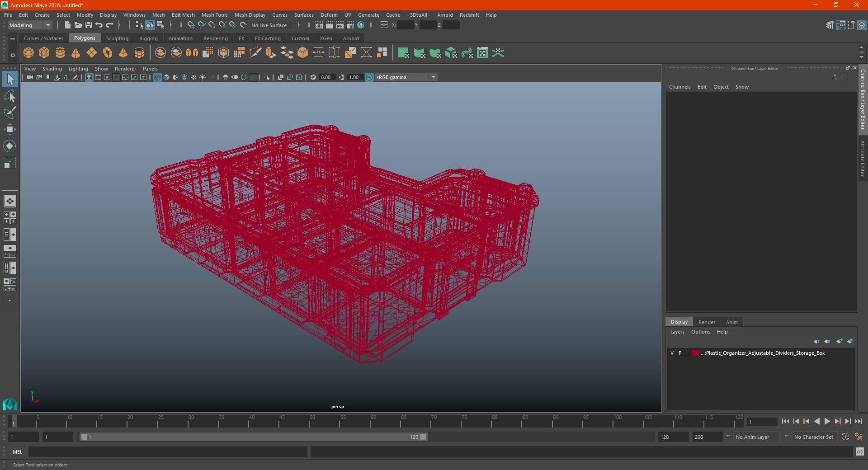Click the Mirror geometry shelf icon
The image size is (868, 470).
coord(192,53)
